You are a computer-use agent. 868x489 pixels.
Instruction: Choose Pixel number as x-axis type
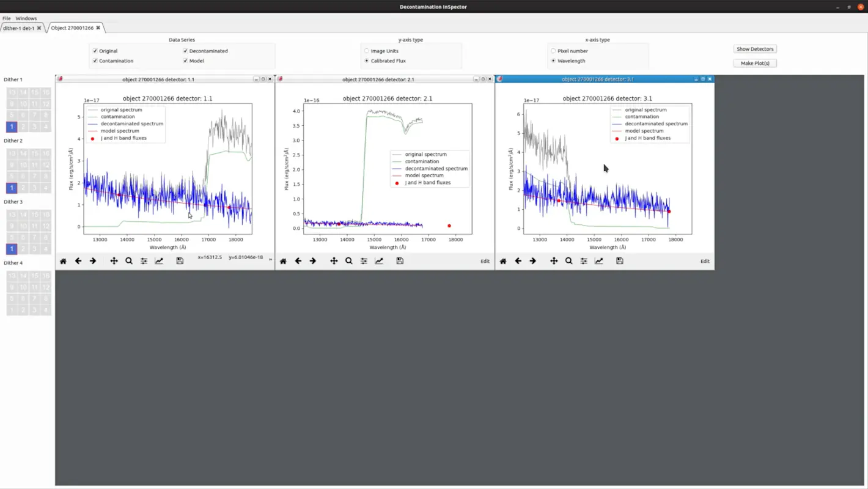coord(553,51)
